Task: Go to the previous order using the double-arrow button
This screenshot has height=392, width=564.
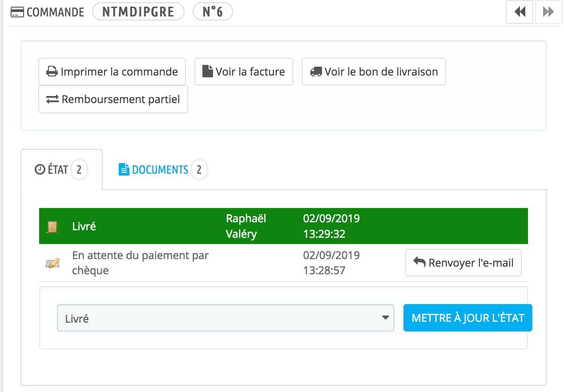Action: [519, 12]
